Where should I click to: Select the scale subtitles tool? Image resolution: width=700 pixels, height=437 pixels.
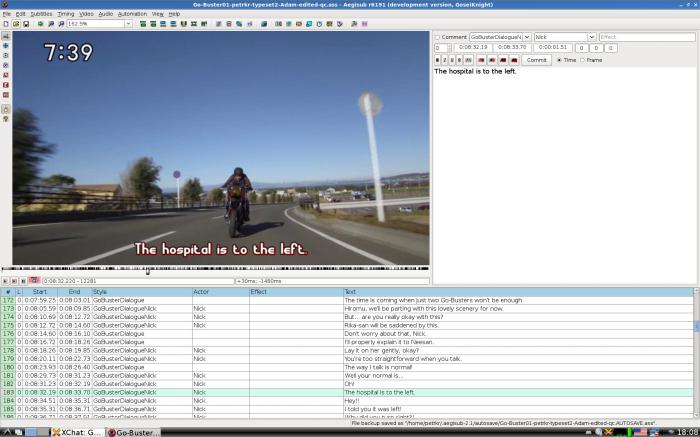point(6,75)
